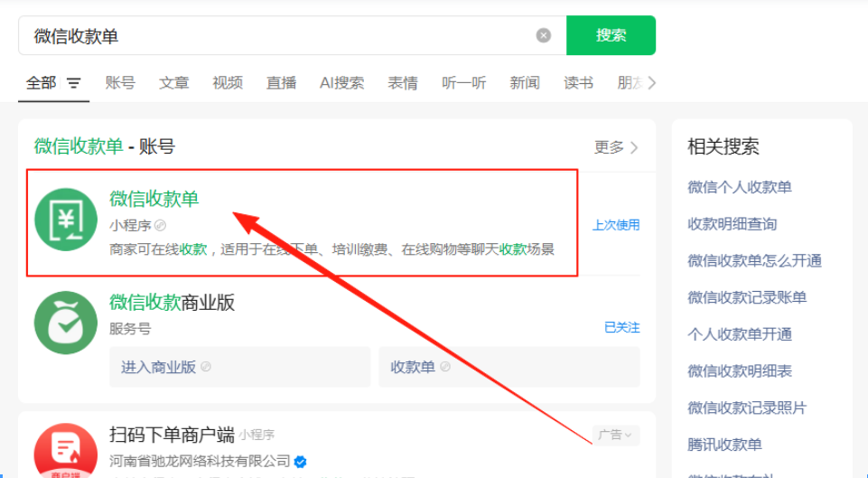The height and width of the screenshot is (478, 868).
Task: Click the green 微信收款单 mini program icon
Action: click(66, 220)
